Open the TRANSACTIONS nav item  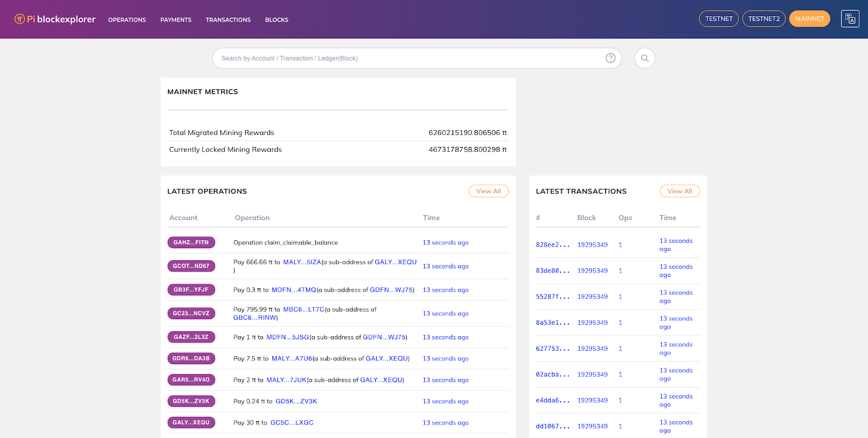click(228, 20)
